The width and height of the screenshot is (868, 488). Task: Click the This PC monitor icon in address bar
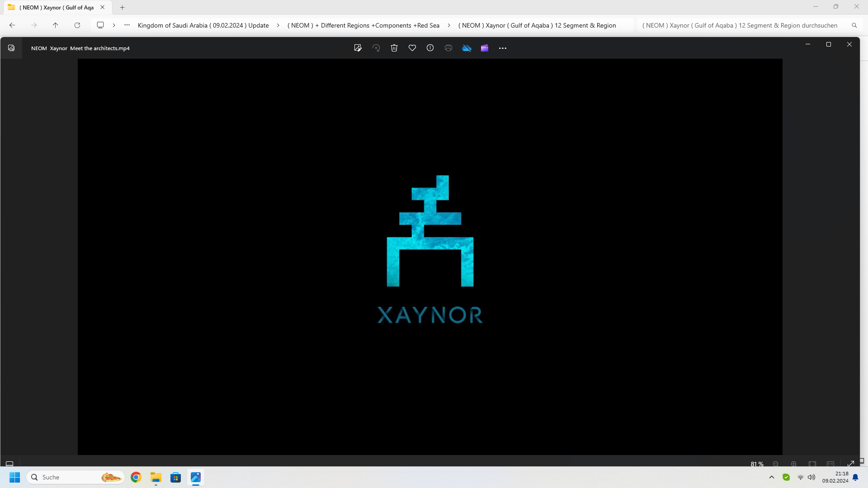tap(100, 25)
